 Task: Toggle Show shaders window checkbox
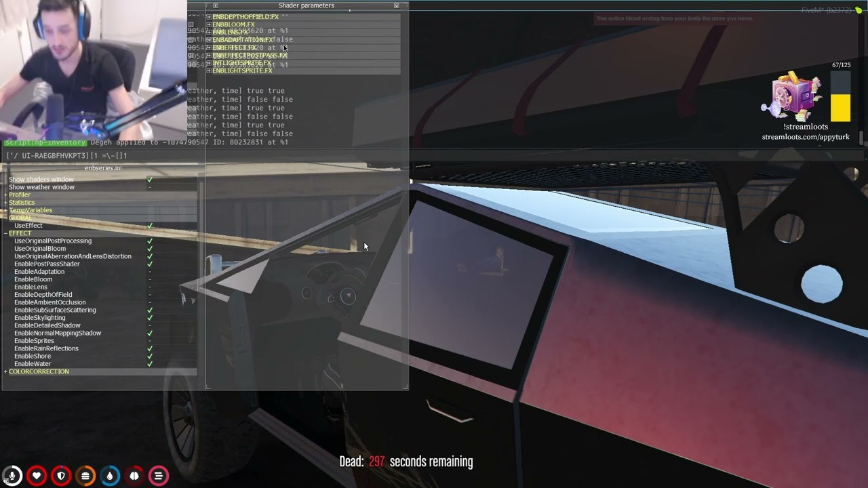150,180
